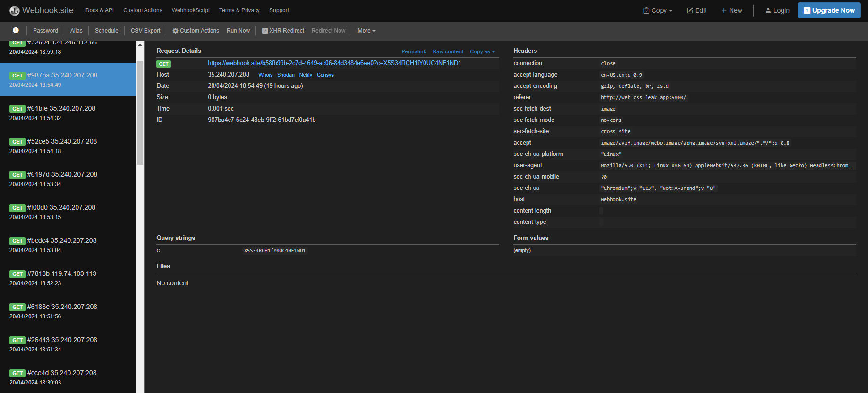This screenshot has height=393, width=868.
Task: Click the query string value X5S34RCH1fY0UC4NF1ND1
Action: pyautogui.click(x=275, y=251)
